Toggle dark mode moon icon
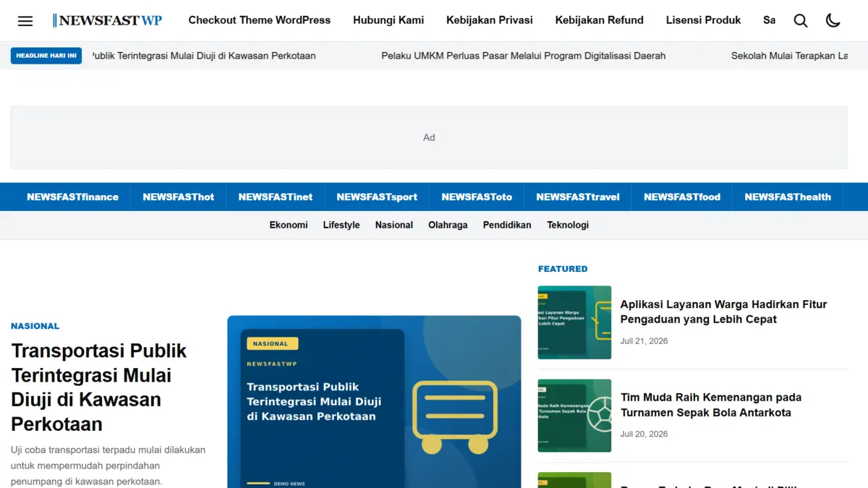The width and height of the screenshot is (868, 488). pyautogui.click(x=833, y=21)
